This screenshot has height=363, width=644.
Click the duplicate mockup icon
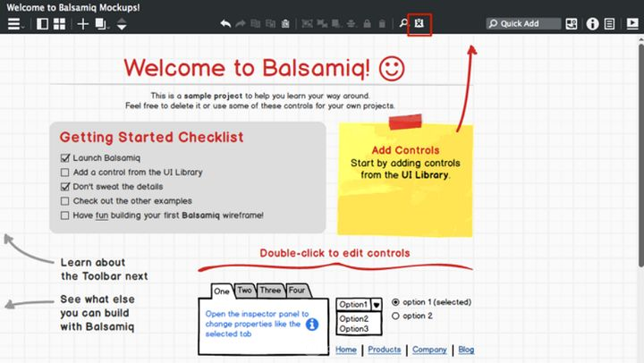coord(100,24)
